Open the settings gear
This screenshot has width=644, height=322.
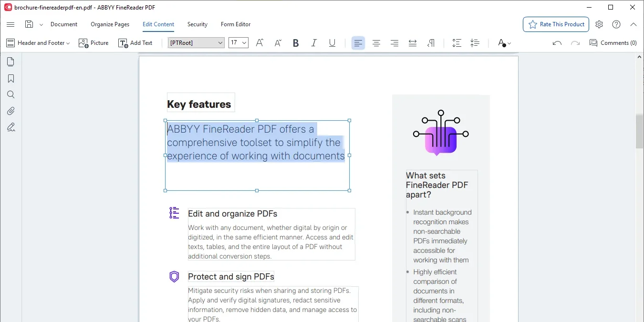pos(599,24)
